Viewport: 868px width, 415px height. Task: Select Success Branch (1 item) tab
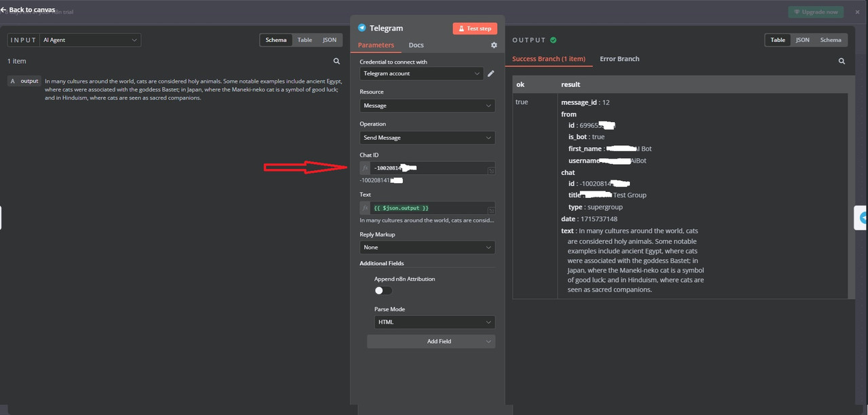549,59
